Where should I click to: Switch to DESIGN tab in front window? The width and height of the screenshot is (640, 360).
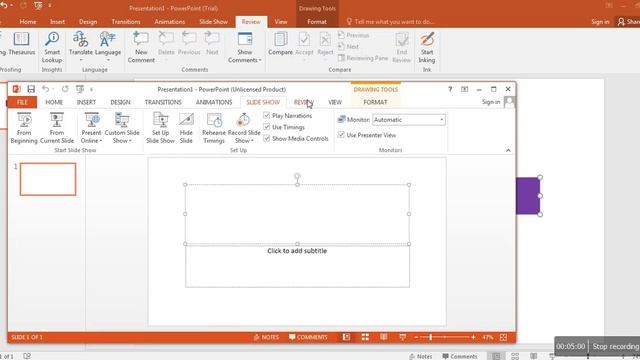pos(120,102)
